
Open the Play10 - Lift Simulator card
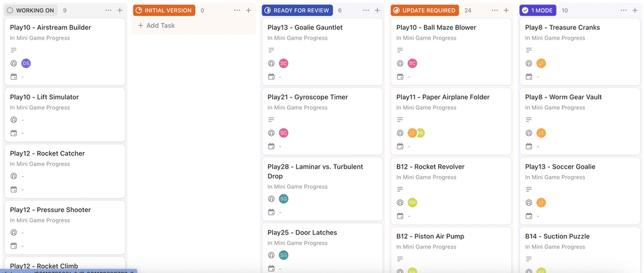click(65, 114)
